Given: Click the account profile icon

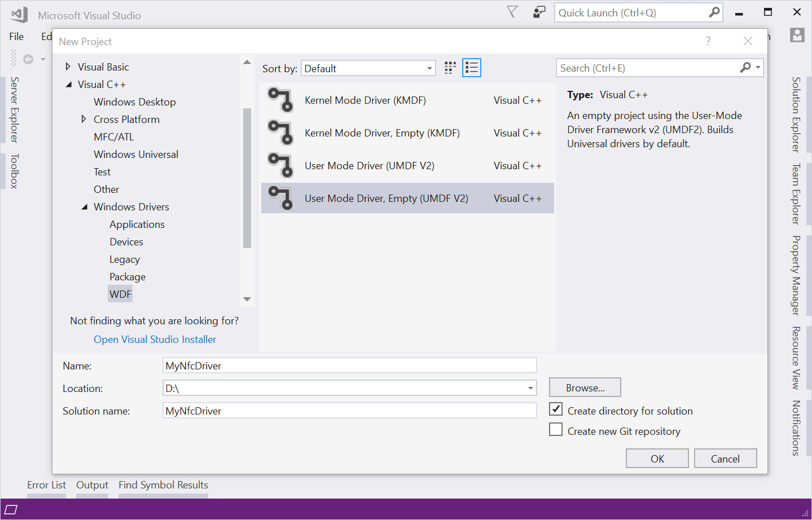Looking at the screenshot, I should tap(797, 36).
